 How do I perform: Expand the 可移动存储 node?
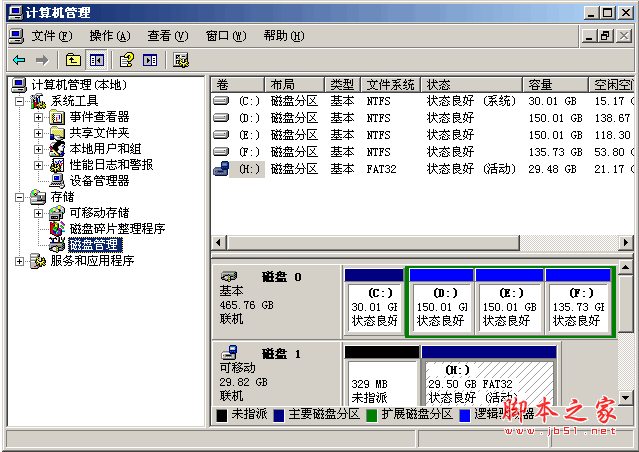tap(38, 213)
